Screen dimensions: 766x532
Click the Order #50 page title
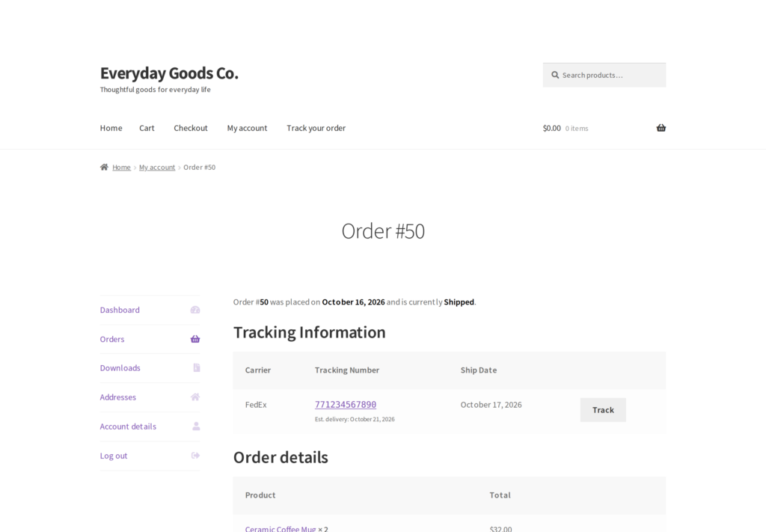click(383, 231)
